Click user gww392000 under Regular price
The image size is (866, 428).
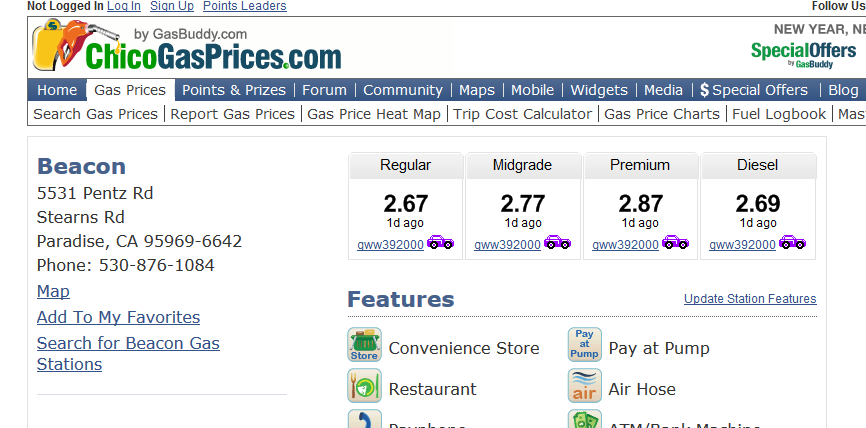coord(390,245)
